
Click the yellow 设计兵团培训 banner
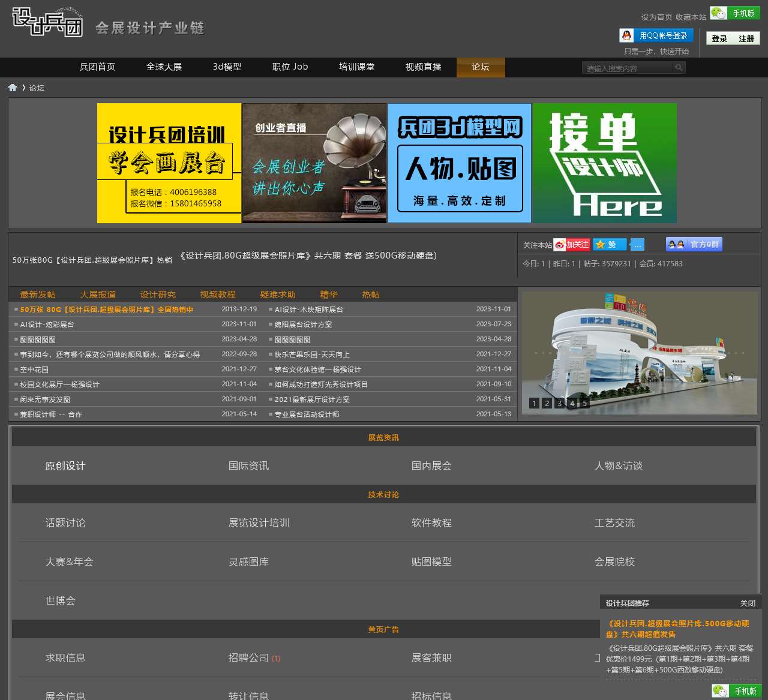[169, 163]
